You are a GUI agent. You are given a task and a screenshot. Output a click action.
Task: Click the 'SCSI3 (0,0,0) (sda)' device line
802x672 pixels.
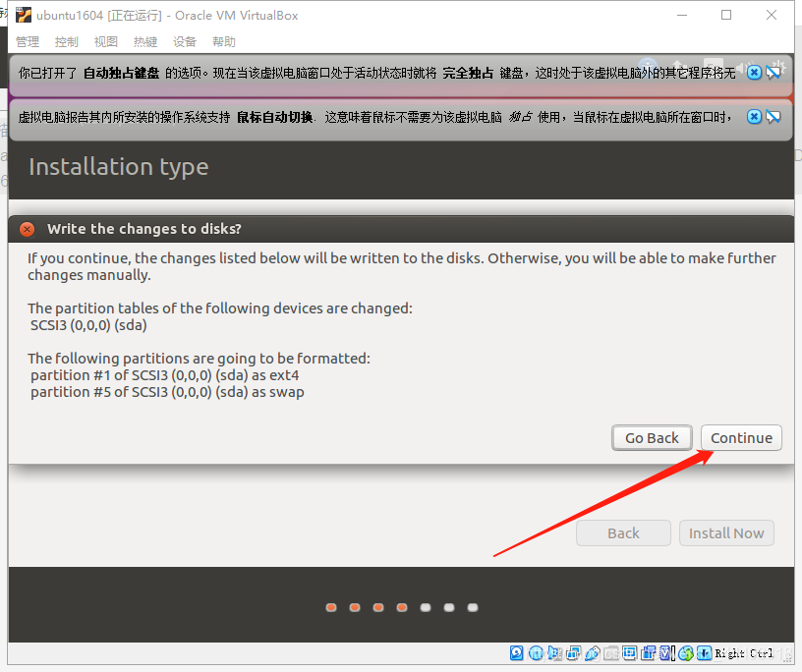[x=88, y=325]
